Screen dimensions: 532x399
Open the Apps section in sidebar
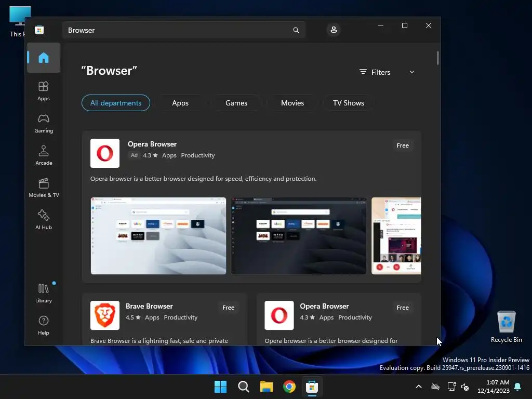pyautogui.click(x=44, y=91)
